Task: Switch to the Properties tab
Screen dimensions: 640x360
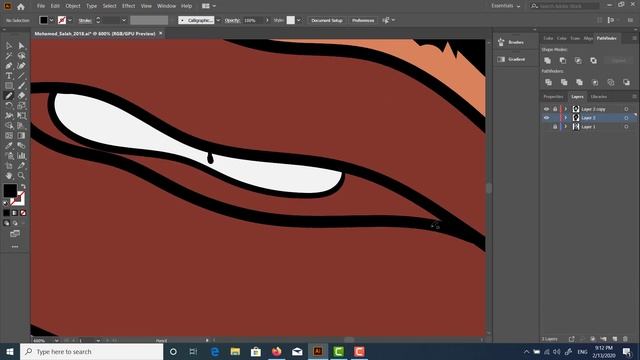Action: click(553, 97)
